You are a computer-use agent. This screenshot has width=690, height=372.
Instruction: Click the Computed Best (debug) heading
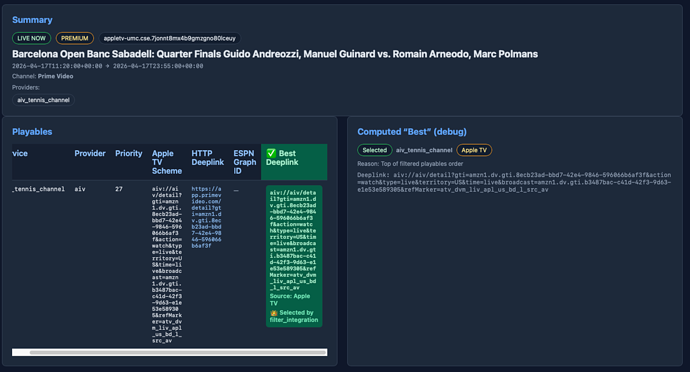pos(412,132)
